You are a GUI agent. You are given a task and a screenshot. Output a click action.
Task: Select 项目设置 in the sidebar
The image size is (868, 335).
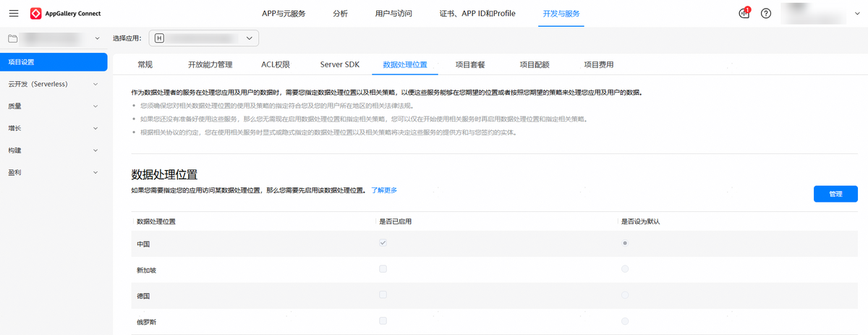tap(54, 62)
